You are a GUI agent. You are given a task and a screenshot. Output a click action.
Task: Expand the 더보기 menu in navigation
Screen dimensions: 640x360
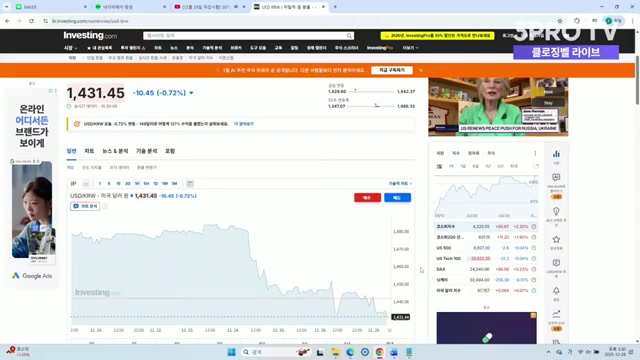410,48
